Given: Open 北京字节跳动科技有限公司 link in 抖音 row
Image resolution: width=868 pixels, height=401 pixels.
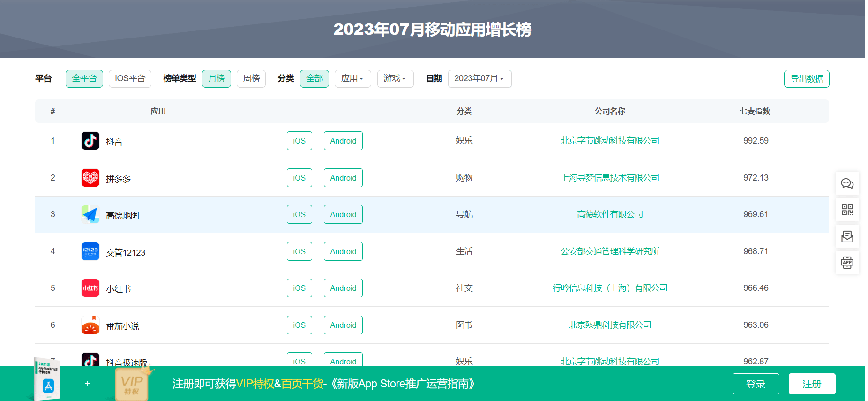Looking at the screenshot, I should coord(610,141).
